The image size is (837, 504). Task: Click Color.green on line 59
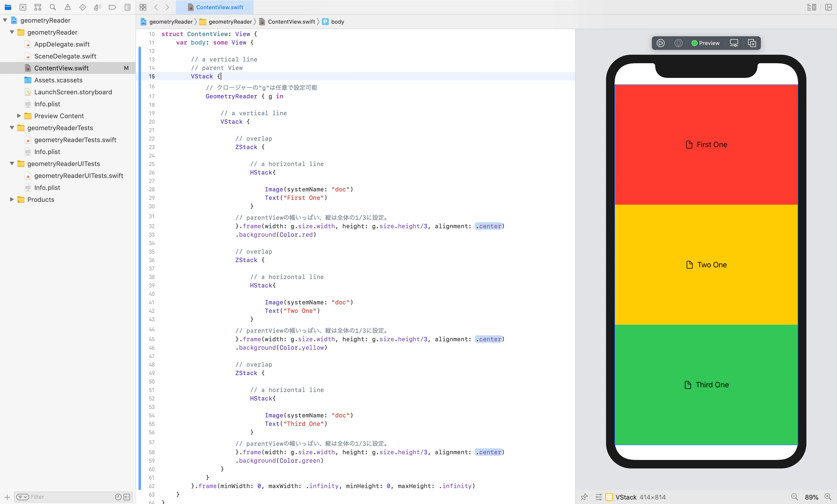tap(300, 460)
